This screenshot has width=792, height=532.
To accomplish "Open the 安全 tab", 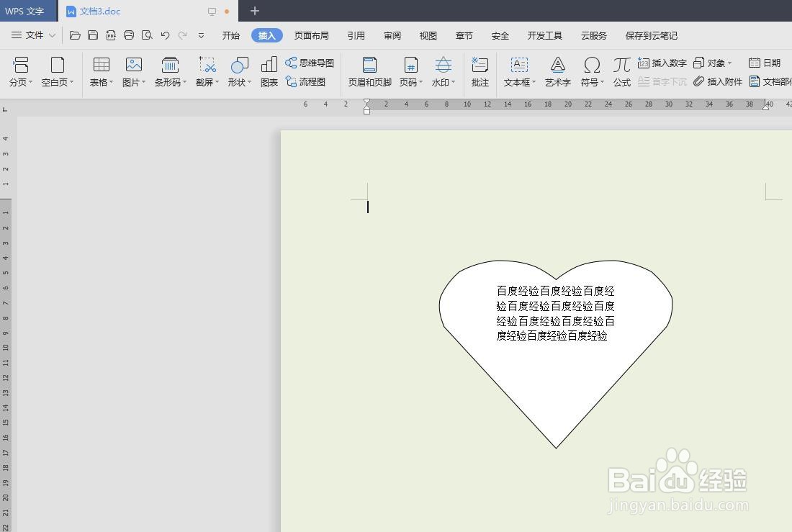I will coord(500,35).
